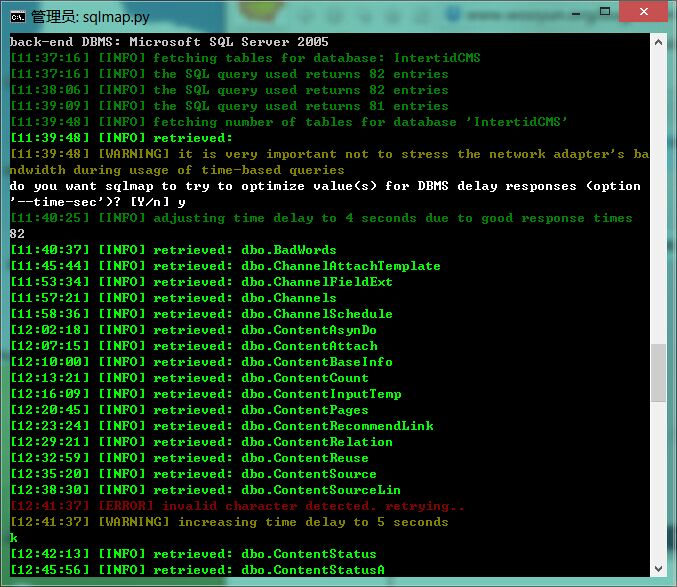677x587 pixels.
Task: Click the 'dbo.ContentReuse' table name
Action: coord(305,458)
